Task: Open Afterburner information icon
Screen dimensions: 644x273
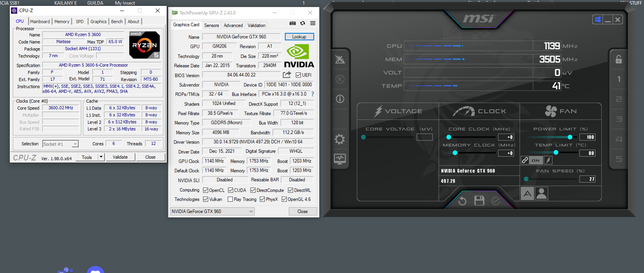Action: [x=340, y=99]
